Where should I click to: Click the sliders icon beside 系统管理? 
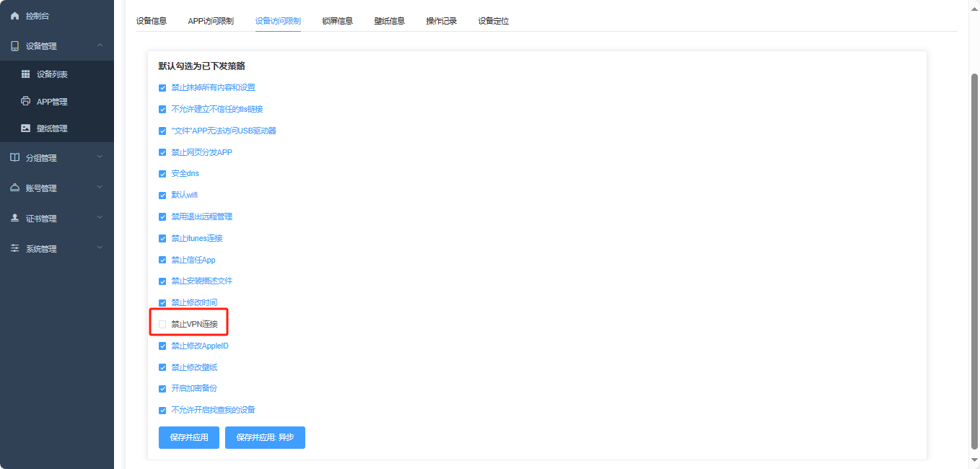coord(14,248)
